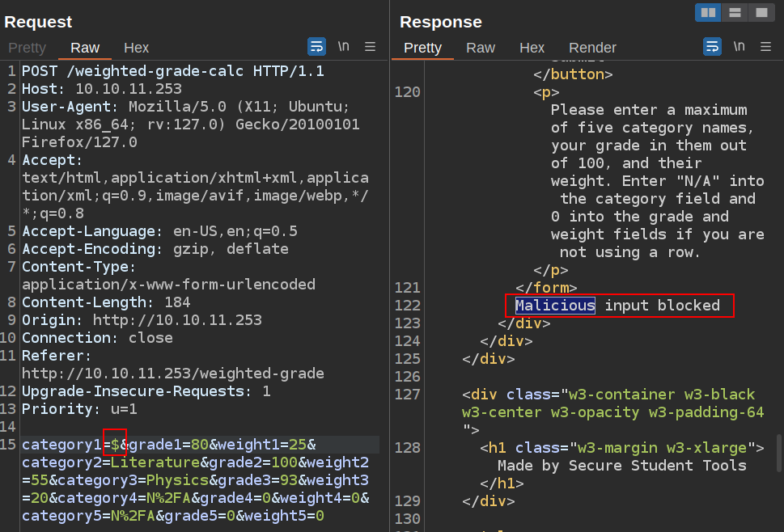Open the Hex tab in the Response panel

coord(532,48)
